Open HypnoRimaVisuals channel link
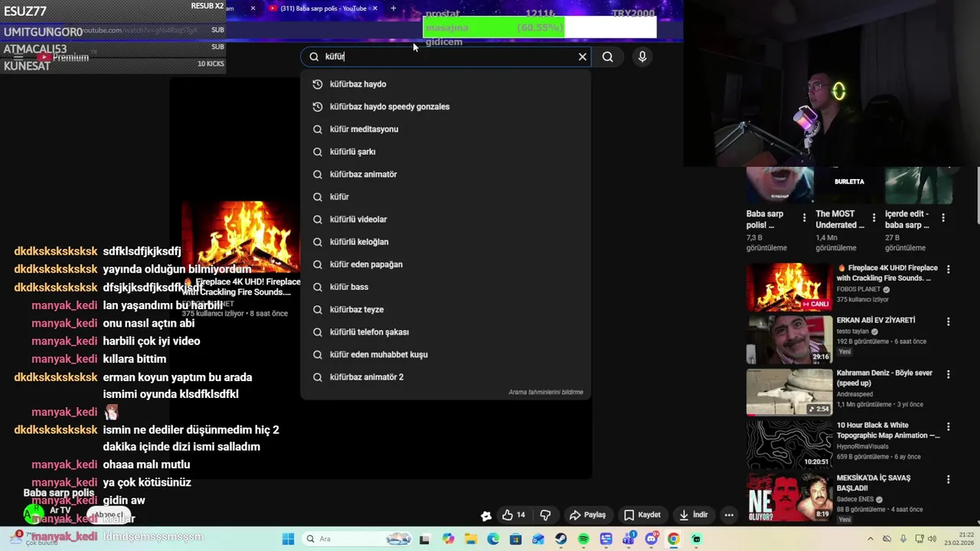The image size is (980, 551). click(x=869, y=447)
